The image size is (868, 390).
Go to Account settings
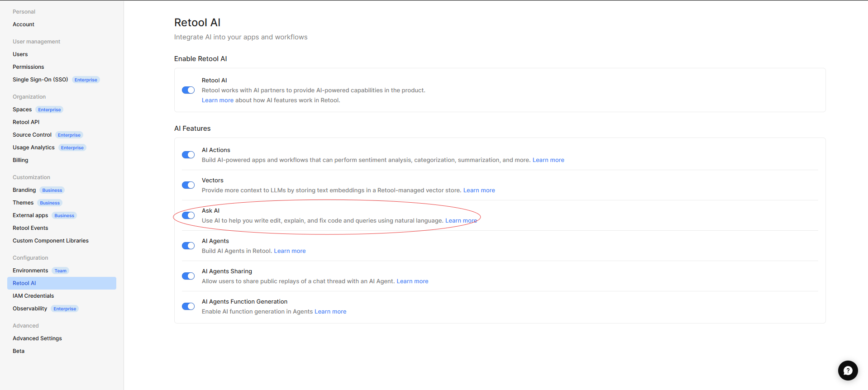click(x=24, y=24)
